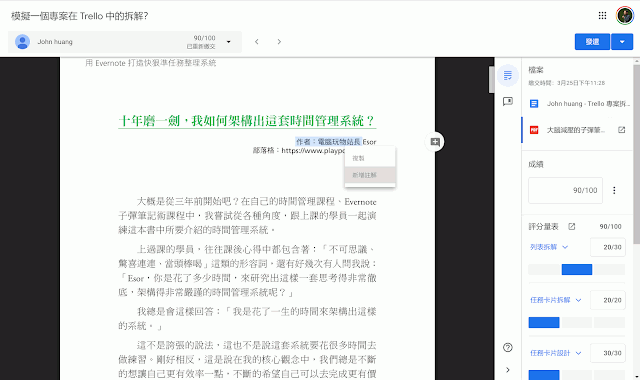Open the Google account avatar menu
The height and width of the screenshot is (380, 640).
point(624,16)
